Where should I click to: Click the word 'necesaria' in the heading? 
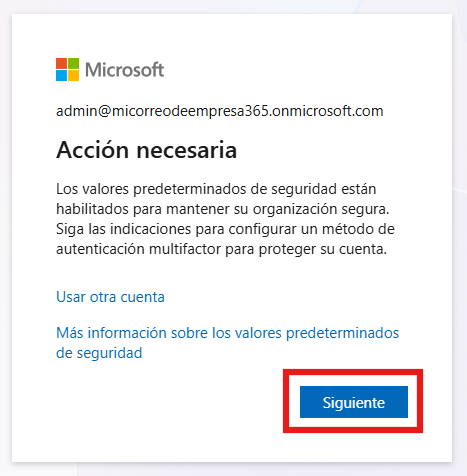pos(187,151)
